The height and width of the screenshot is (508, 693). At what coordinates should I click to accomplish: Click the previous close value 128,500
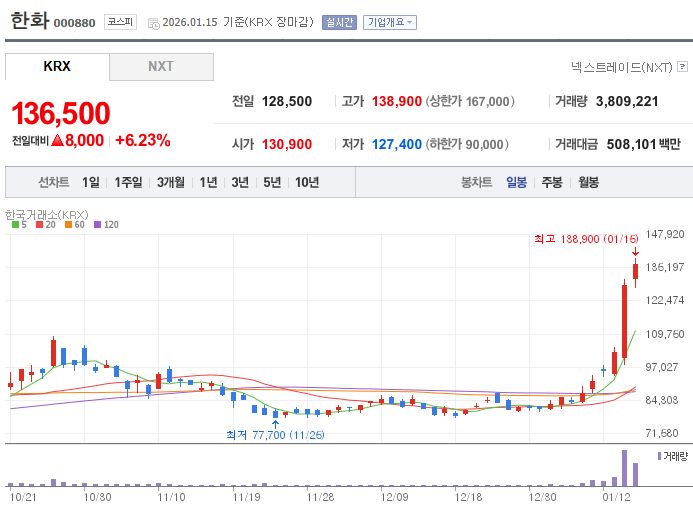[287, 101]
